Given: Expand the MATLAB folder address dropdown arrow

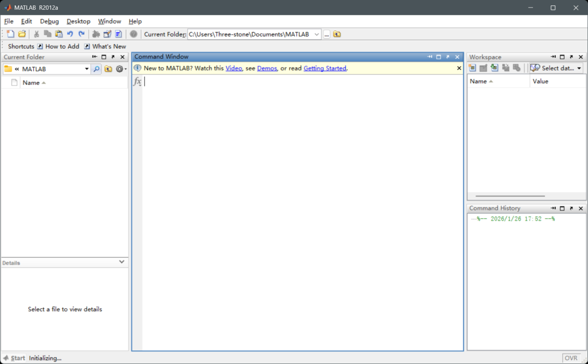Looking at the screenshot, I should coord(87,69).
